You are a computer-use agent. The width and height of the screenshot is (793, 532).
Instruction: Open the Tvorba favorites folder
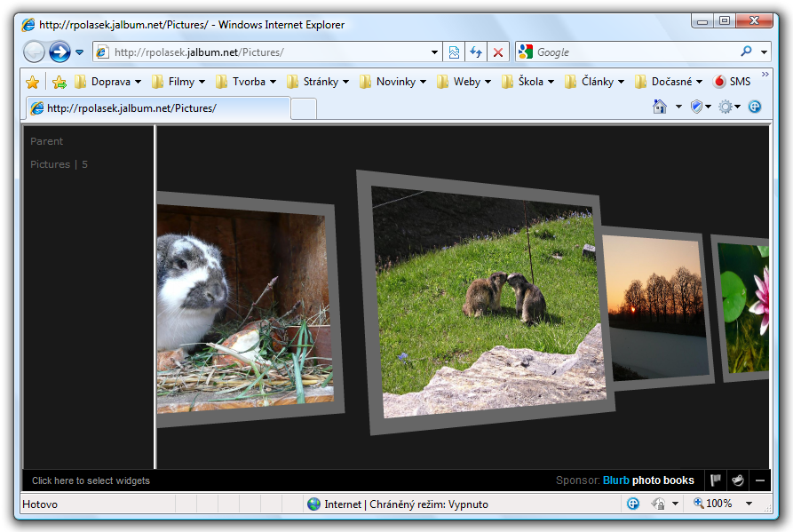[x=246, y=82]
